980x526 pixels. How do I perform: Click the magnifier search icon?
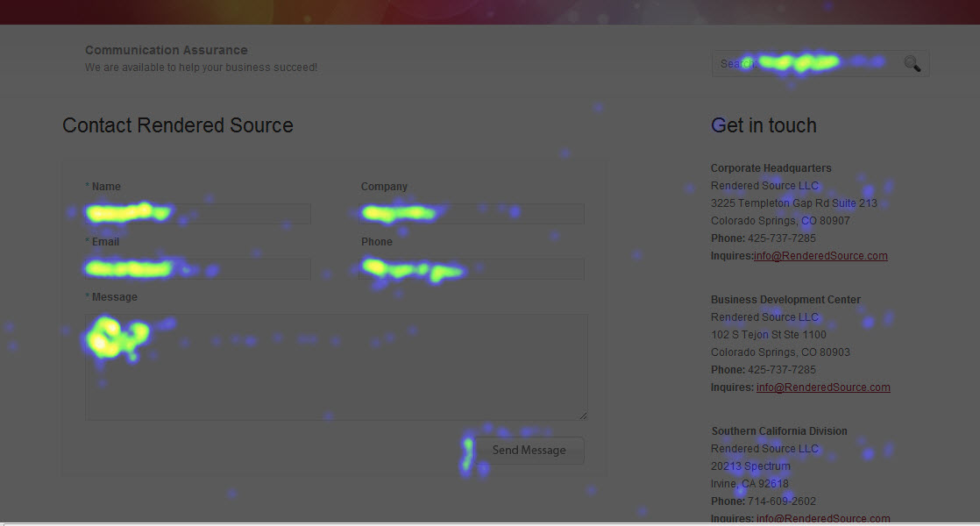tap(913, 63)
